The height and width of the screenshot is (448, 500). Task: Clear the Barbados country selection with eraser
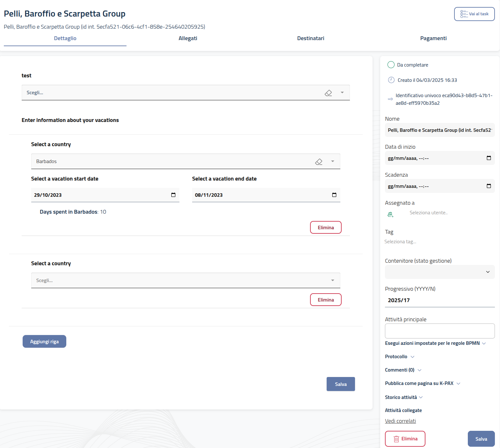319,162
